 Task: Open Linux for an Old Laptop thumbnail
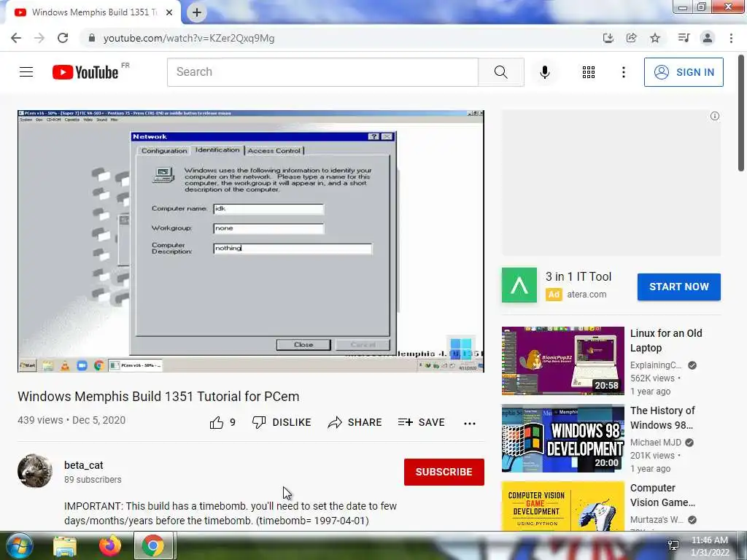tap(562, 360)
